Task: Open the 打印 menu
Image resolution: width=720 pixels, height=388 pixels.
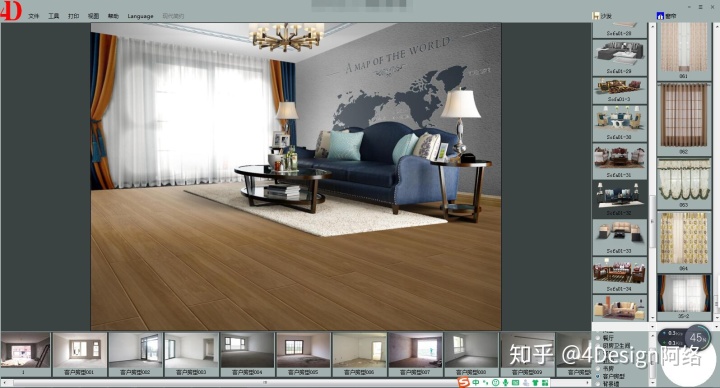Action: (x=73, y=16)
